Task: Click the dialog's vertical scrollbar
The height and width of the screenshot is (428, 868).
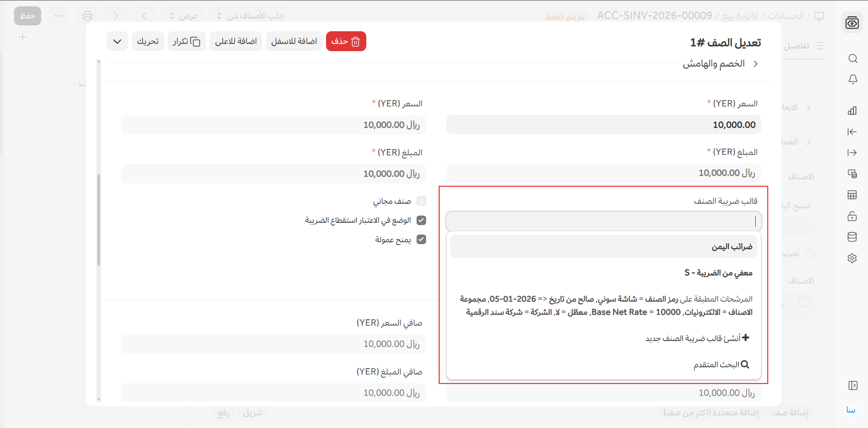Action: pos(99,220)
